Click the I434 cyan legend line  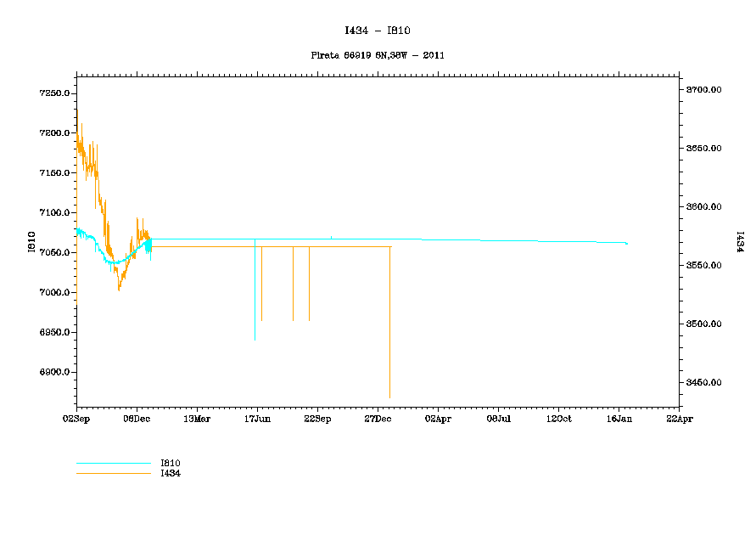coord(113,473)
